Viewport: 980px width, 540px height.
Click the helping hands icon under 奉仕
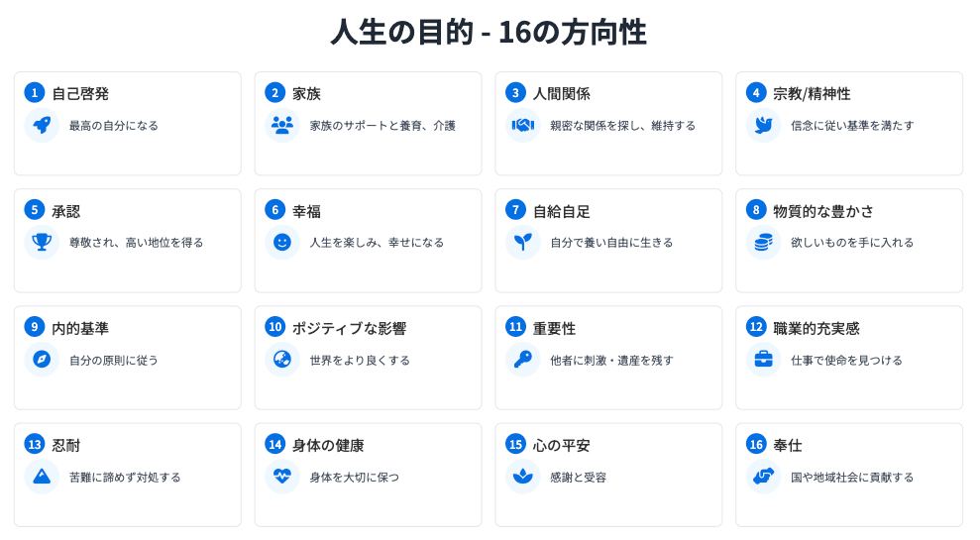[x=764, y=477]
